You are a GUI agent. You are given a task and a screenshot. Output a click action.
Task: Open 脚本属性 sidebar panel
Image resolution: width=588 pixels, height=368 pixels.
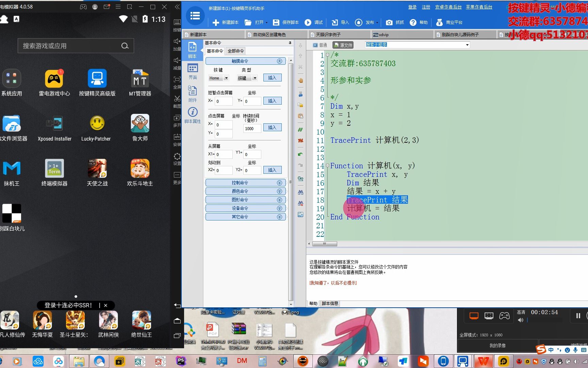click(x=193, y=116)
